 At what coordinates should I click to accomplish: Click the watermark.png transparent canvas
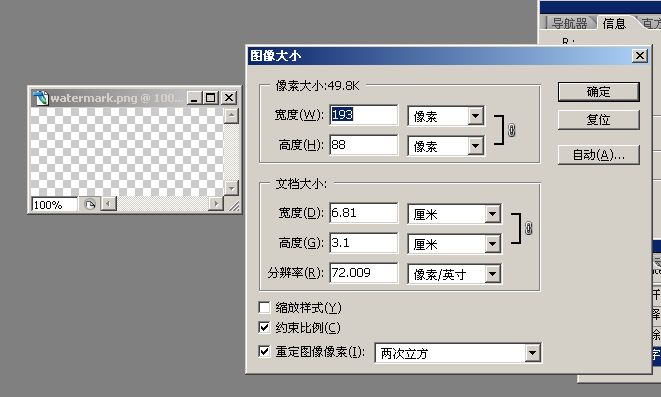pyautogui.click(x=126, y=152)
